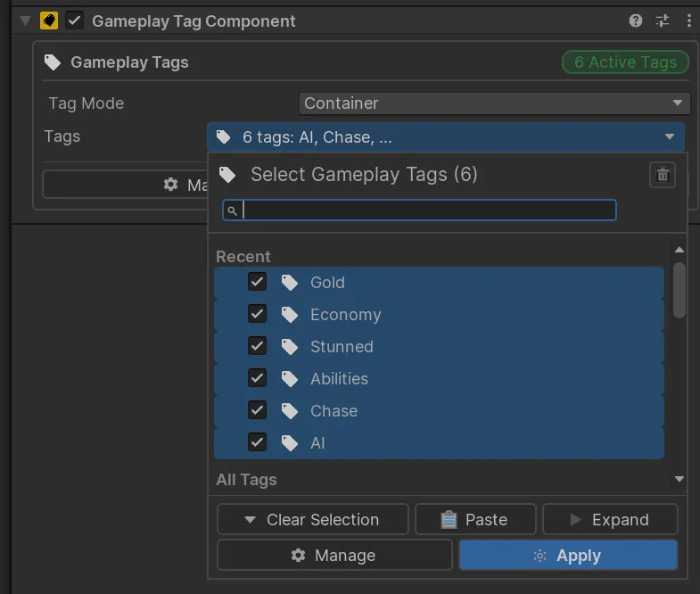Open the component help reference icon
Screen dimensions: 700x594
(x=635, y=21)
